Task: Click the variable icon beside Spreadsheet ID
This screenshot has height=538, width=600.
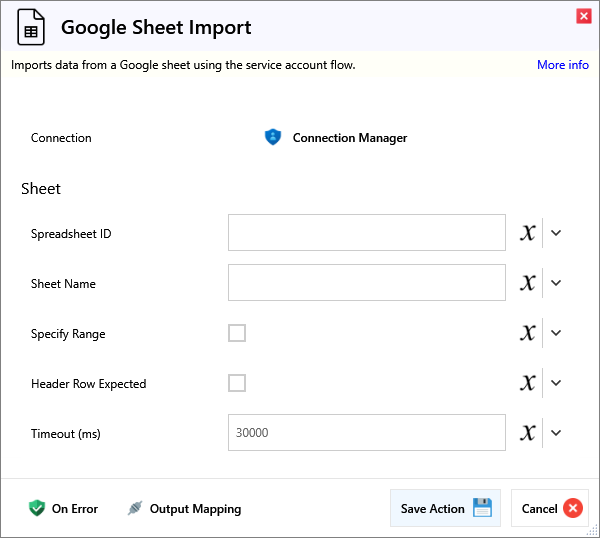Action: tap(528, 233)
